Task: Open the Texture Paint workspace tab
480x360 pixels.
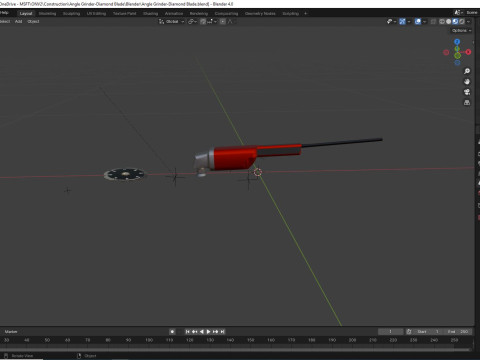Action: coord(124,13)
